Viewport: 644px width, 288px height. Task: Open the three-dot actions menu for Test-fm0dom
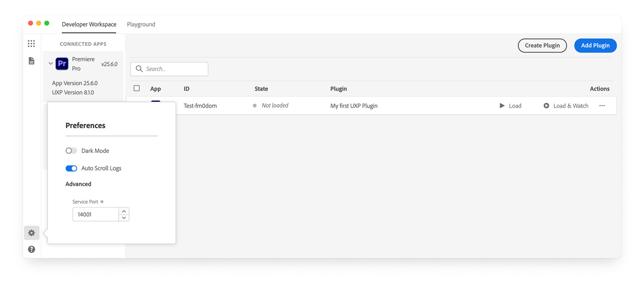click(602, 106)
